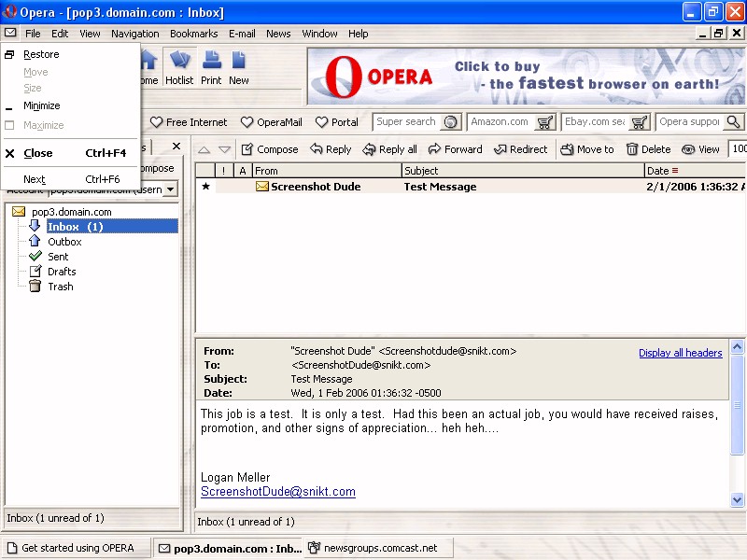Screen dimensions: 747x560
Task: Click the Ebay.com search field
Action: pyautogui.click(x=596, y=122)
